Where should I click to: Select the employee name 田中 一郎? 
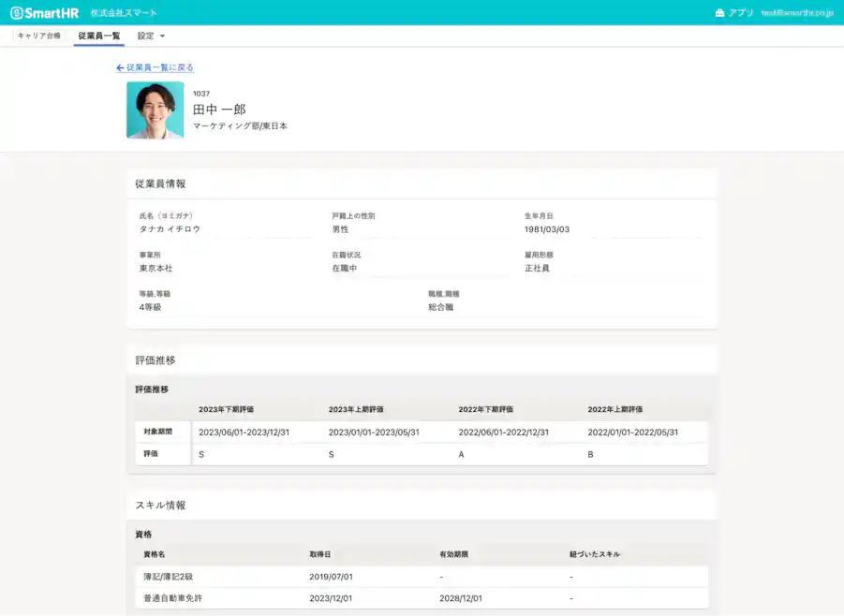220,109
